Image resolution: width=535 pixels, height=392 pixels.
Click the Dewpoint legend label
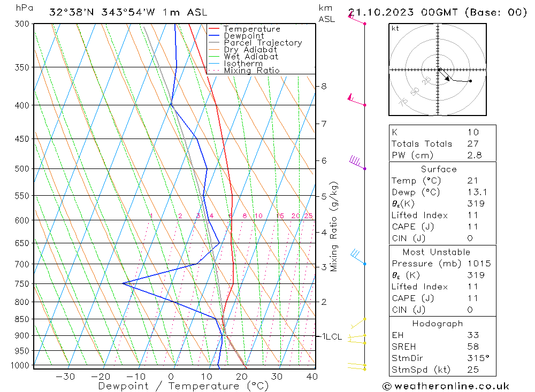coord(244,36)
